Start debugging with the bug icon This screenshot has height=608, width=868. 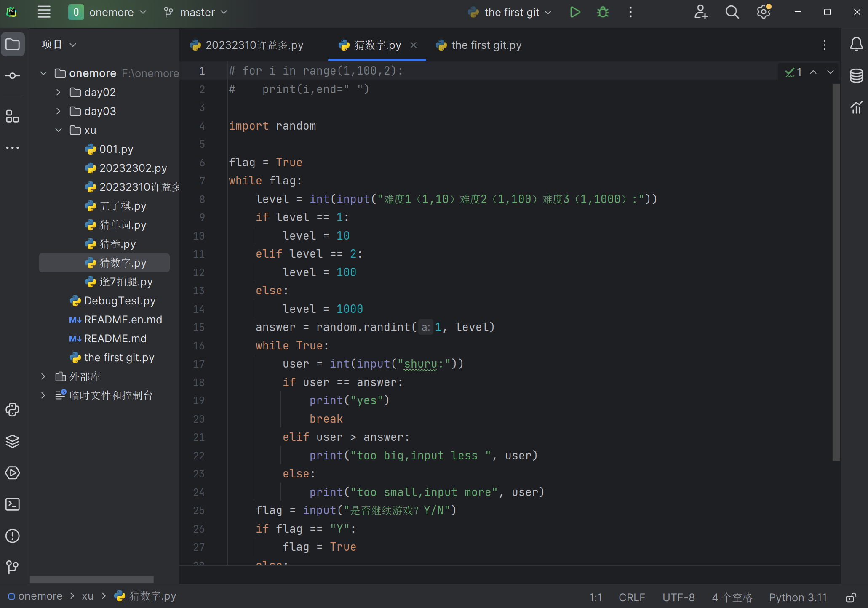[603, 12]
